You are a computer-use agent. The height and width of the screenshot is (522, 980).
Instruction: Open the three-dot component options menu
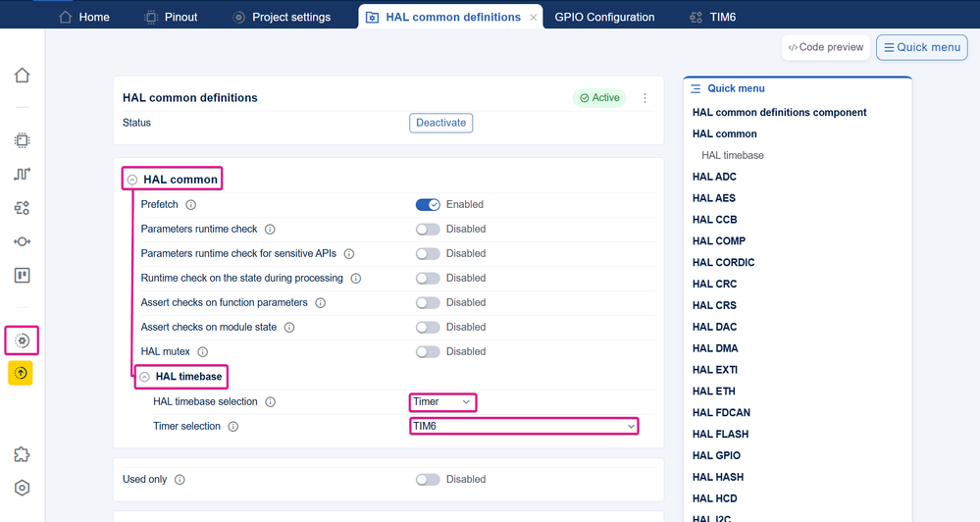click(645, 98)
